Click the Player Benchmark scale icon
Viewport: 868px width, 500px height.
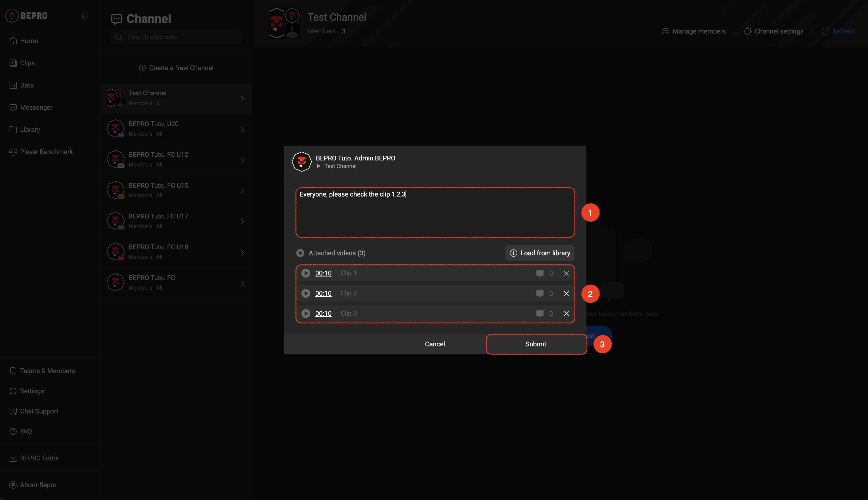coord(13,152)
